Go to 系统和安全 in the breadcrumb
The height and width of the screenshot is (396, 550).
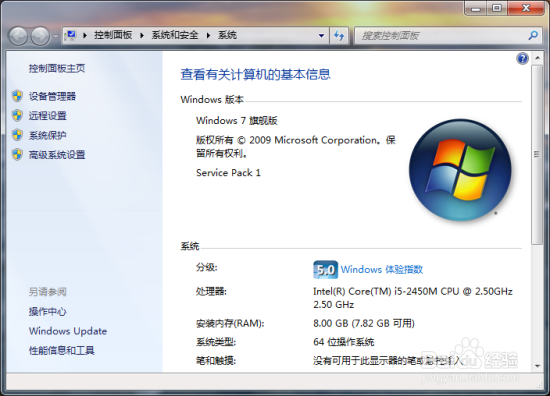(x=175, y=35)
